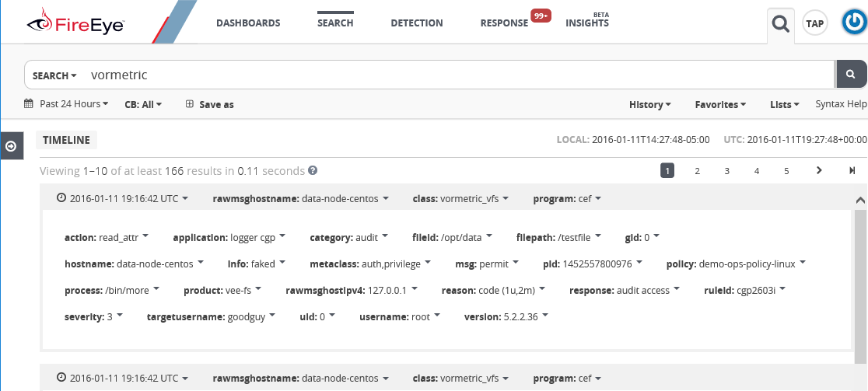Open policy demo-ops-policy-linux field menu
Image resolution: width=868 pixels, height=391 pixels.
tap(737, 264)
